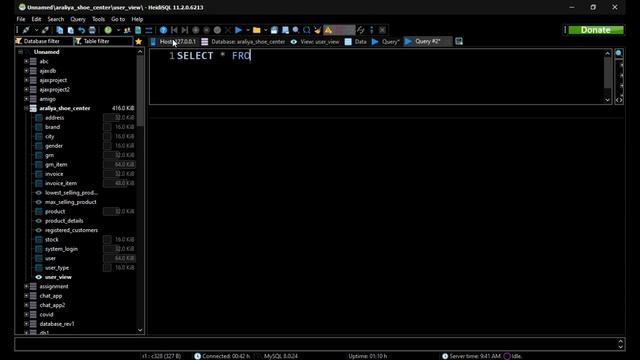Screen dimensions: 640x360
Task: Open the Query menu
Action: tap(78, 19)
